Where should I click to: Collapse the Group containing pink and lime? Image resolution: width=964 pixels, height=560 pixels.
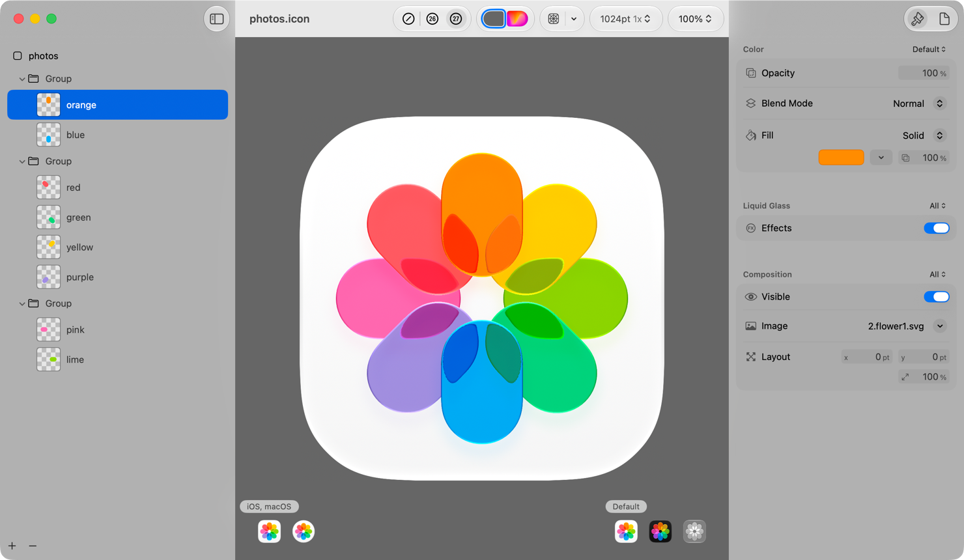[x=22, y=303]
